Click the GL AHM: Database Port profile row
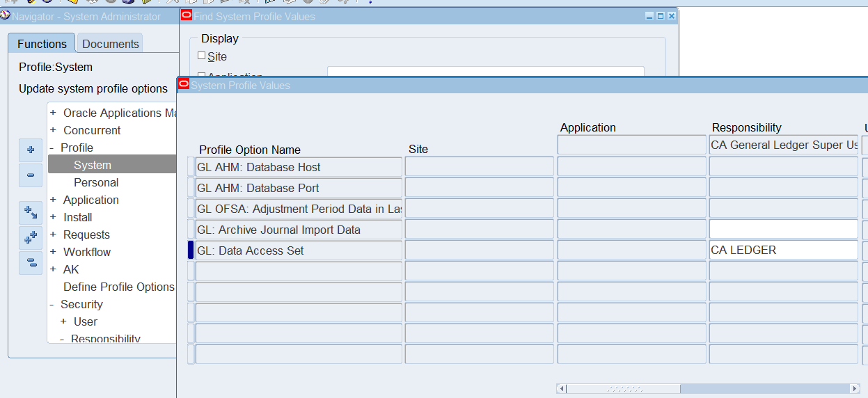This screenshot has width=868, height=398. (299, 188)
